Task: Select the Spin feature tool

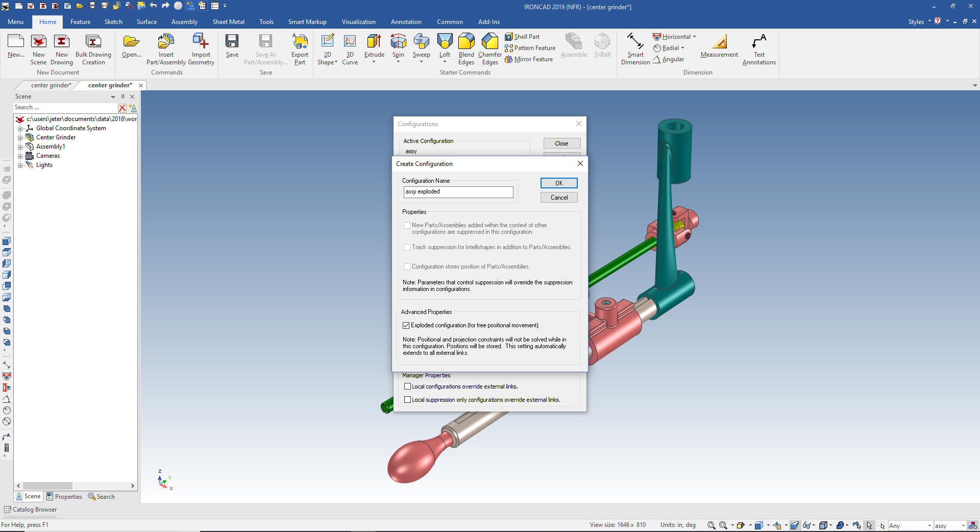Action: [398, 42]
